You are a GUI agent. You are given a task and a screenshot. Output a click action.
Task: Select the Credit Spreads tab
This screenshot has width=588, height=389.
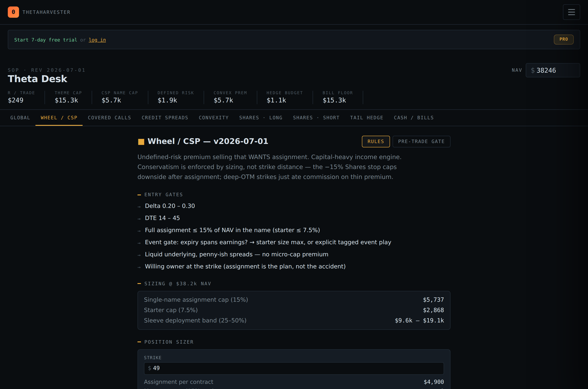(x=165, y=118)
